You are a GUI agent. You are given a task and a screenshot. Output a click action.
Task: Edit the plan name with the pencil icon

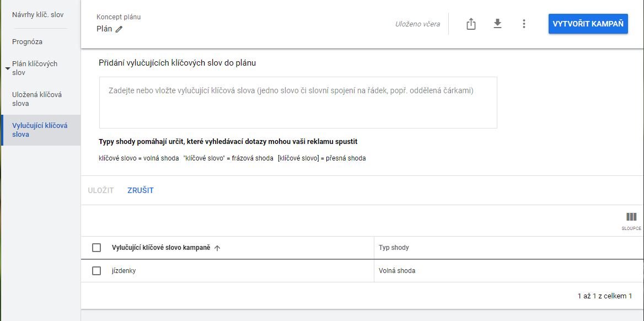tap(119, 29)
